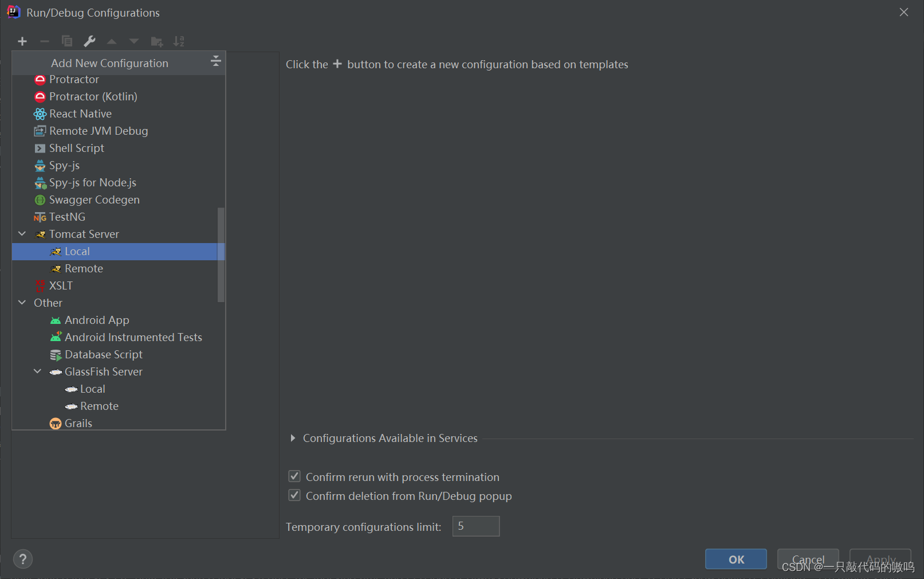The height and width of the screenshot is (579, 924).
Task: Click the collapse icon beside Add New Configuration
Action: (x=216, y=61)
